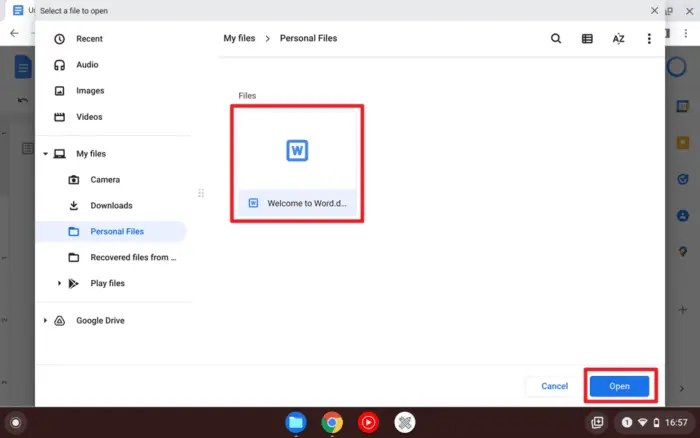Open system tray showing 16:57 clock

click(x=654, y=422)
